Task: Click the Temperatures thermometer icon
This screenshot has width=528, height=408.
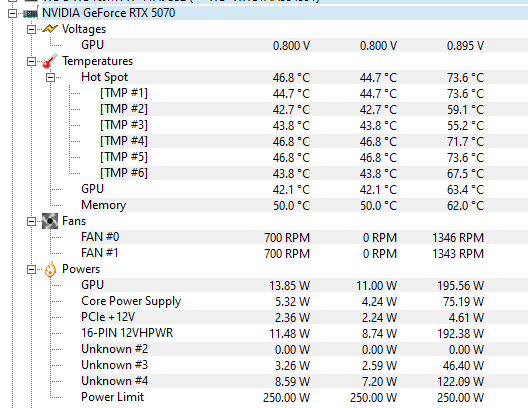Action: point(50,61)
